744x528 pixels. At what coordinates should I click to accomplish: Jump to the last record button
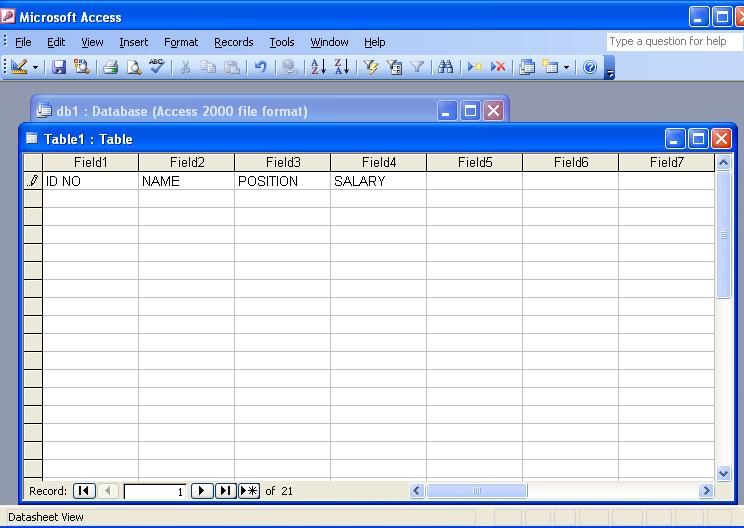(x=225, y=491)
